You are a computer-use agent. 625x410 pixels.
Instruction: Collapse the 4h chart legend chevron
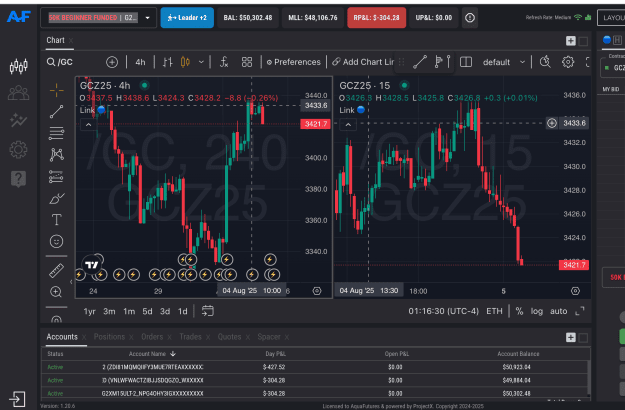pyautogui.click(x=88, y=125)
